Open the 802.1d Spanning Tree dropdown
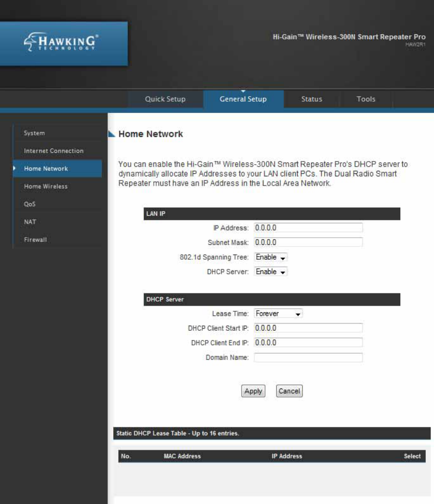Screen dimensions: 434x504 pos(271,257)
